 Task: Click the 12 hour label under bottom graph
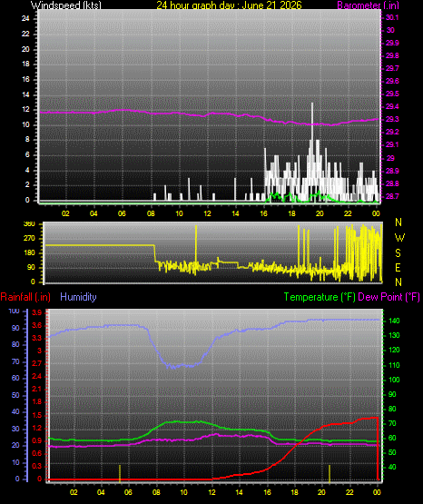[x=211, y=492]
